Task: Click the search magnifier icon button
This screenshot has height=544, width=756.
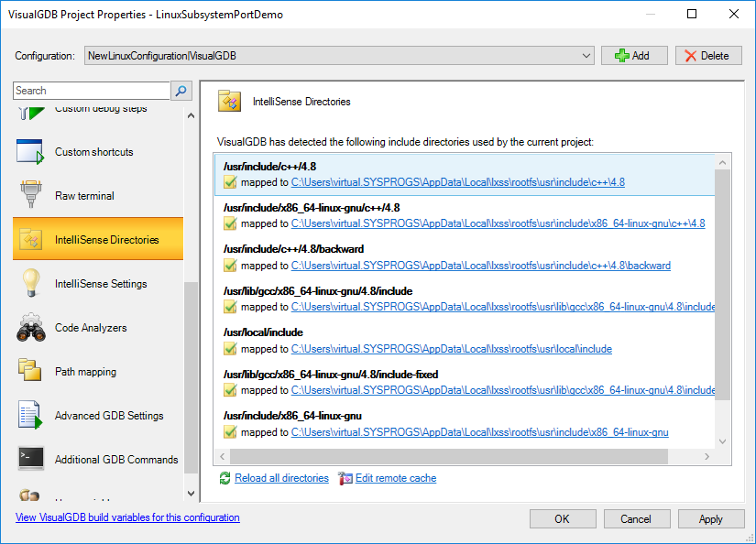Action: coord(181,91)
